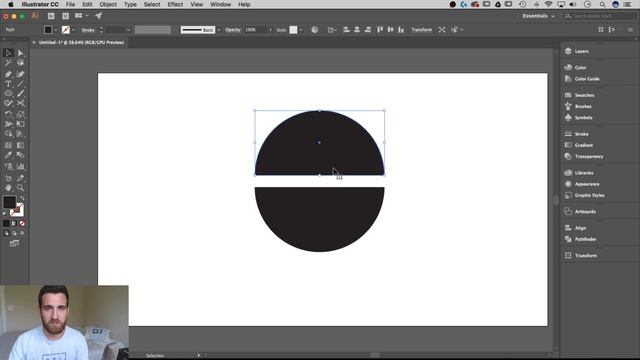Click the Opacity label link

point(233,30)
